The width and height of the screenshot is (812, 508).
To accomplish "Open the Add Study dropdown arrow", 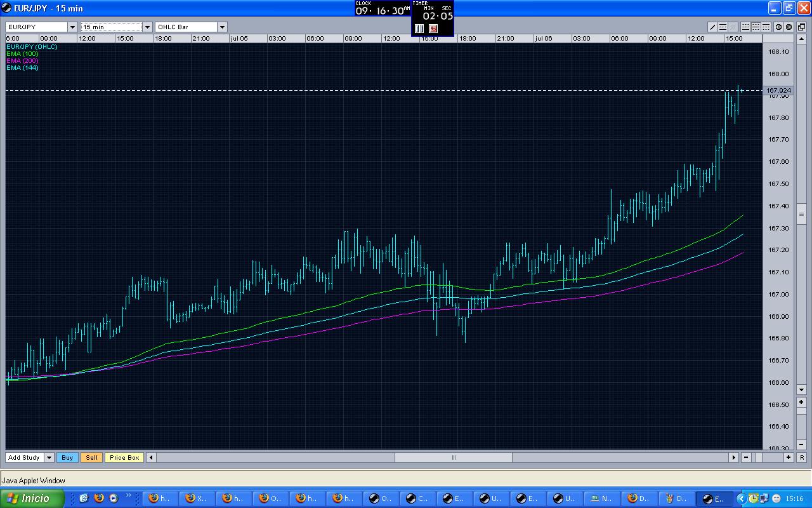I will [49, 457].
